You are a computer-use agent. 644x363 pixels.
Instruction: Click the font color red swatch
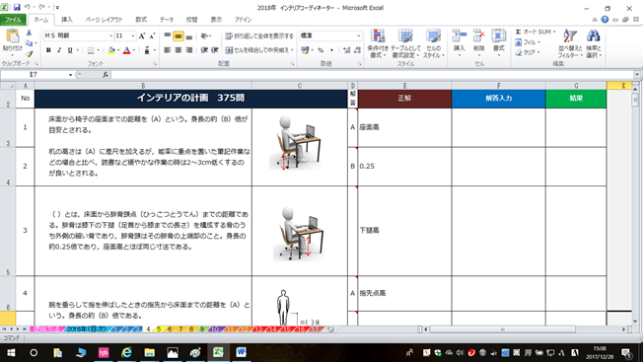pos(127,50)
